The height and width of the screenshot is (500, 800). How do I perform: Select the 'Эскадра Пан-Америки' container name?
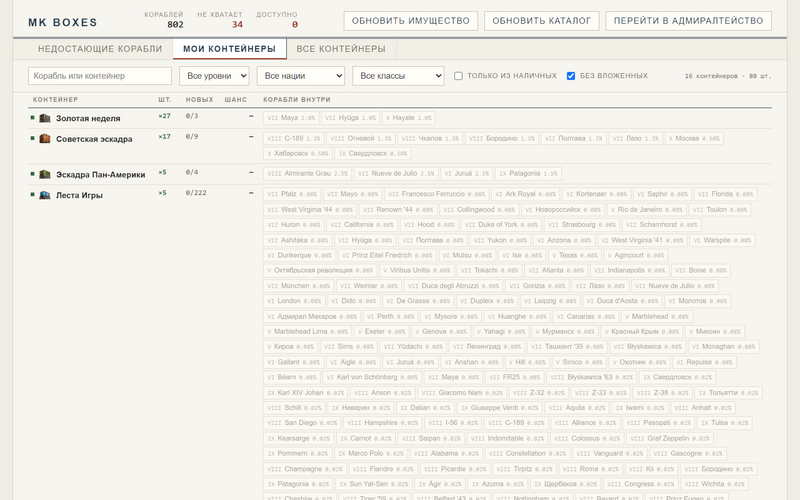click(101, 174)
